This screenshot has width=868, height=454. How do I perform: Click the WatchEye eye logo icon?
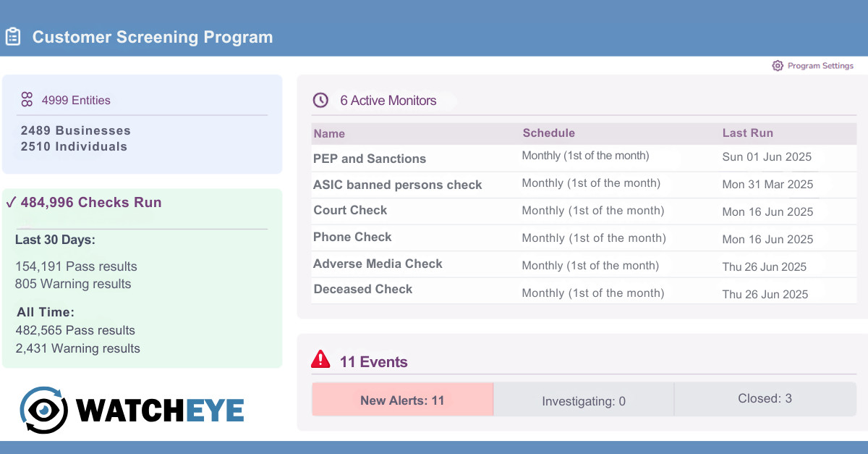(43, 410)
